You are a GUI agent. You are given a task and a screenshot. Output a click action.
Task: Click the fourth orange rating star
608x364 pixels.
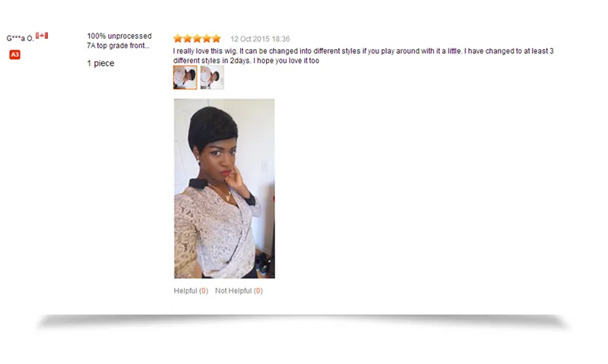[207, 39]
